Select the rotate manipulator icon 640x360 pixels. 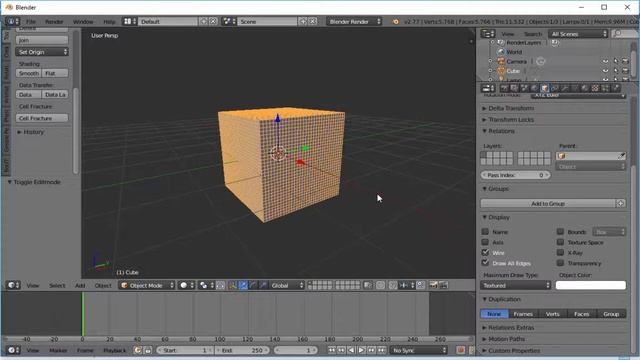[x=253, y=285]
